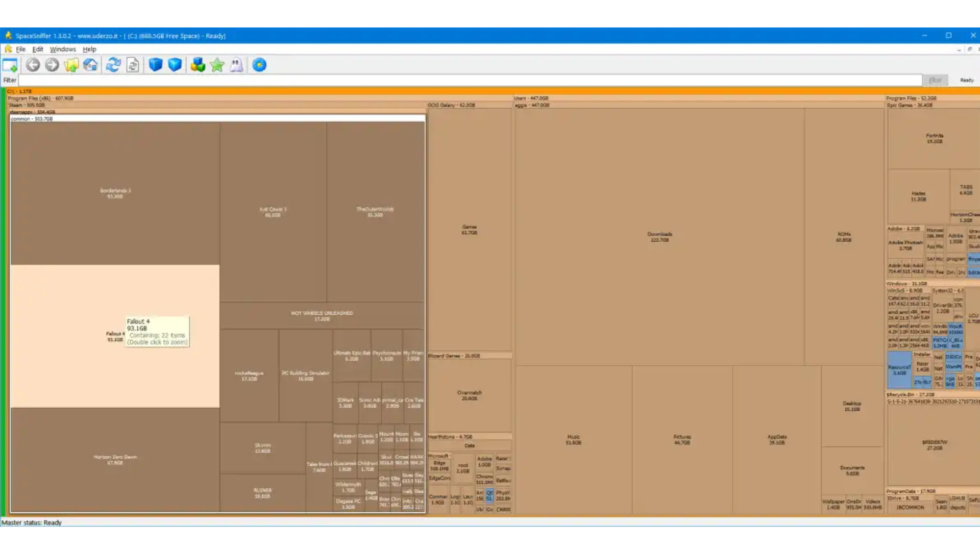Select the Desktop 15.1GB block
Image resolution: width=980 pixels, height=551 pixels.
(x=852, y=406)
